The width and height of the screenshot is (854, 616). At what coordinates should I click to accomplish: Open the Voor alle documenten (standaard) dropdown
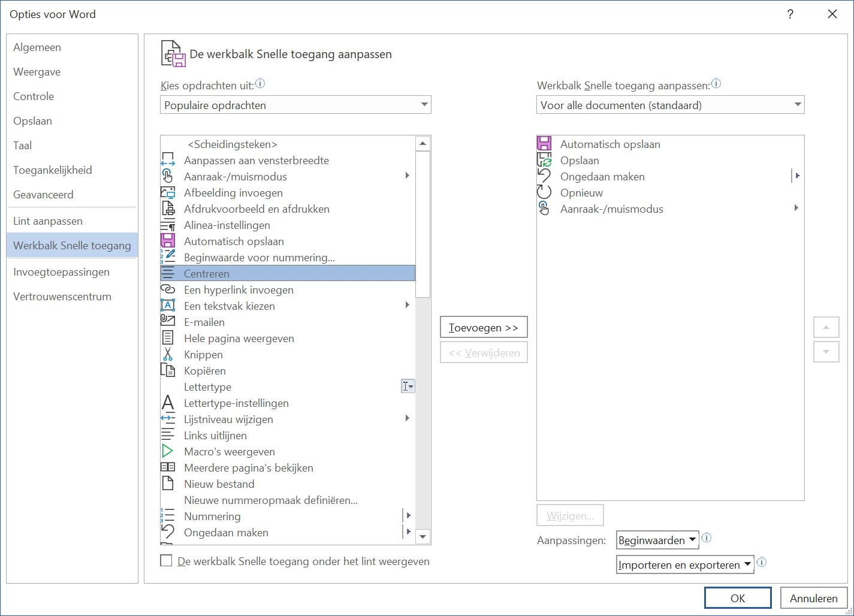pos(671,105)
